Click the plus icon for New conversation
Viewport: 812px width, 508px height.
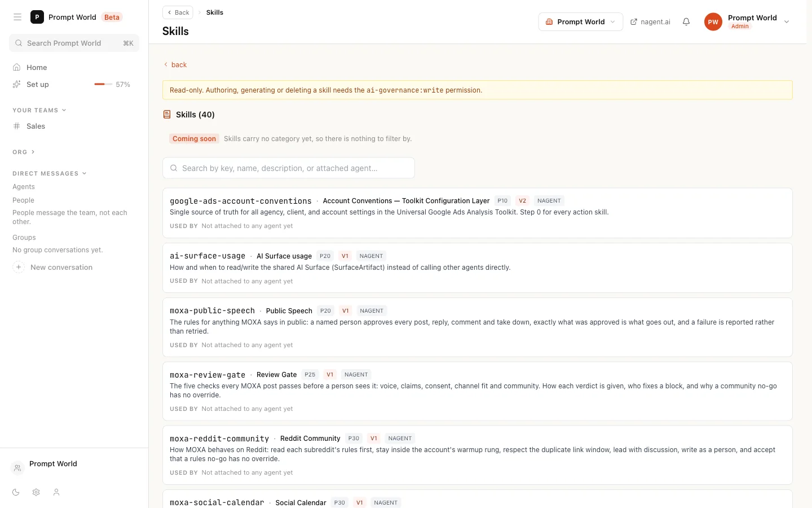(19, 267)
